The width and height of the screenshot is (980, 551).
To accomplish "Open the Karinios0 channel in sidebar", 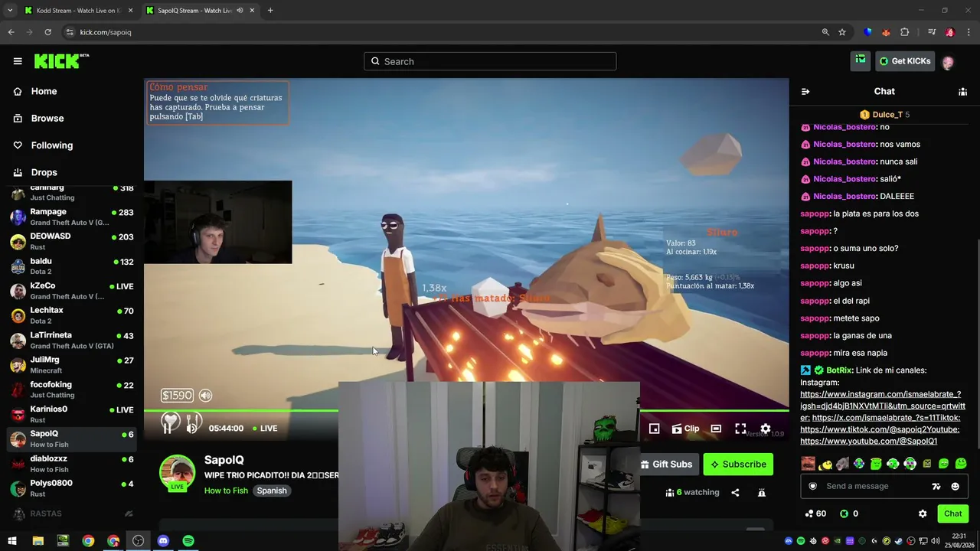I will coord(71,414).
